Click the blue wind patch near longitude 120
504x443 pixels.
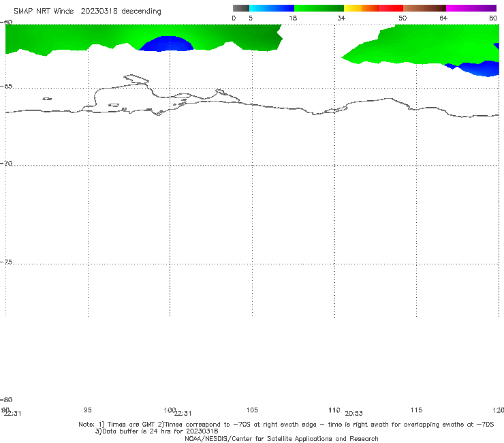pos(479,69)
